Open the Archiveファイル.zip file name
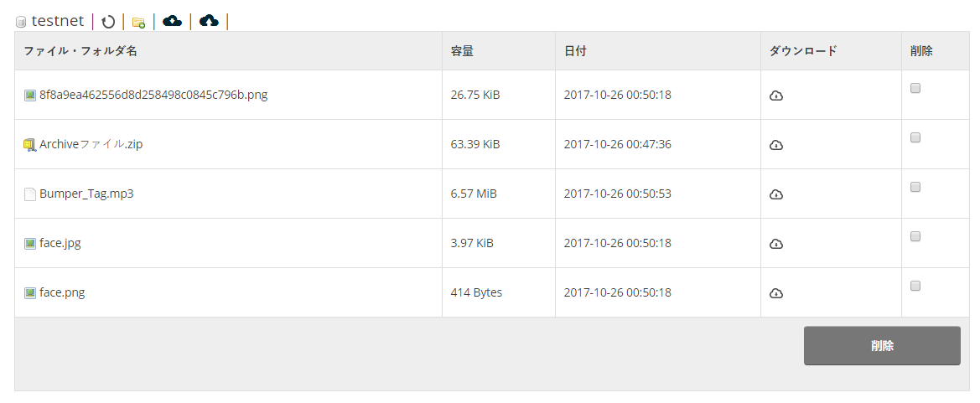The image size is (980, 403). coord(91,144)
